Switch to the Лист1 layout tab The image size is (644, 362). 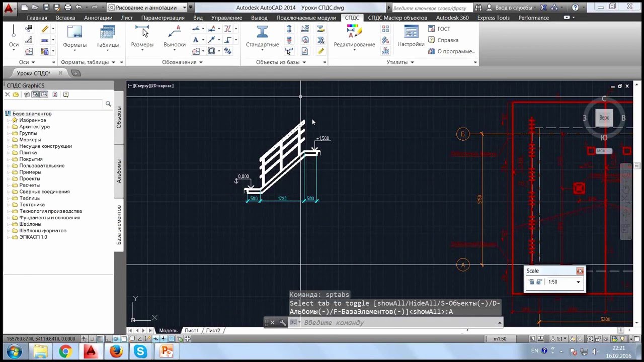(192, 330)
